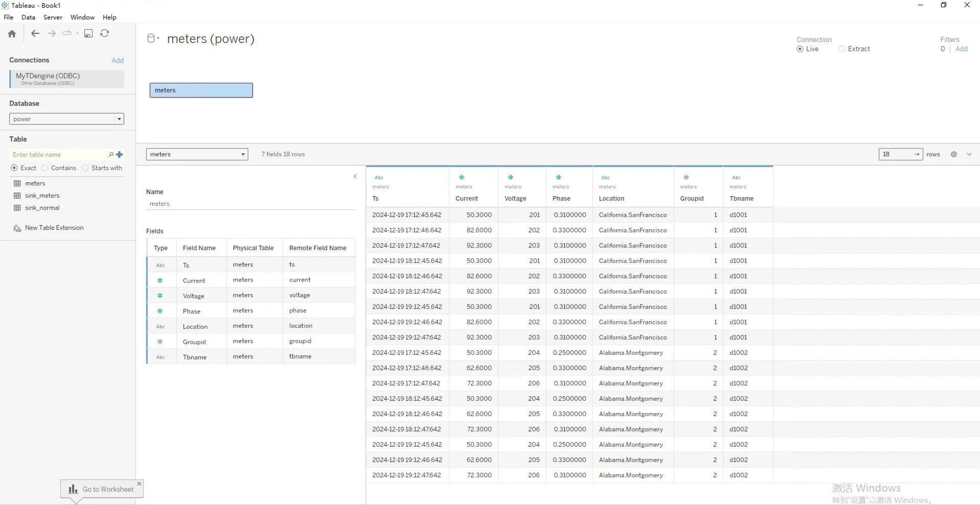980x505 pixels.
Task: Open the Server menu
Action: 53,17
